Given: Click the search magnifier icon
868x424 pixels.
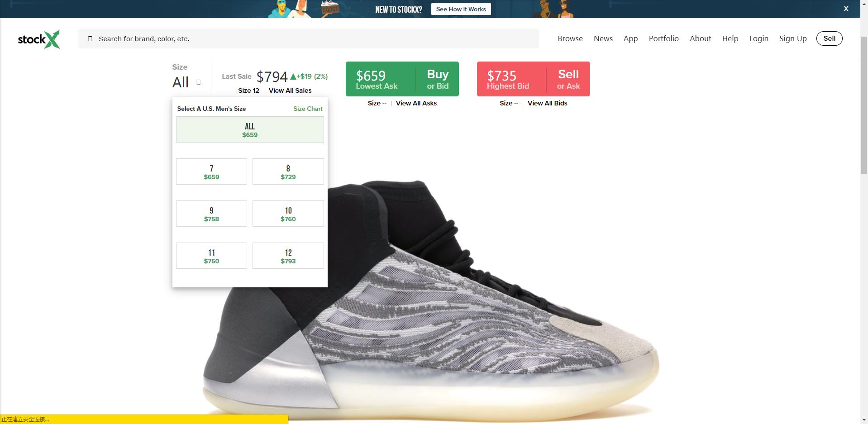Looking at the screenshot, I should pos(90,39).
